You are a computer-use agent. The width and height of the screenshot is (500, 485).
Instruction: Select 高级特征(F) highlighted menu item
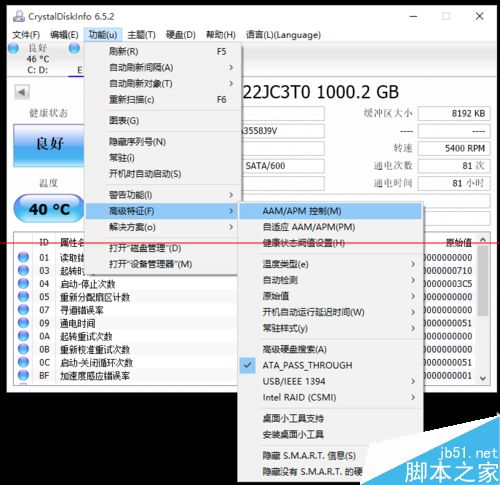[163, 211]
